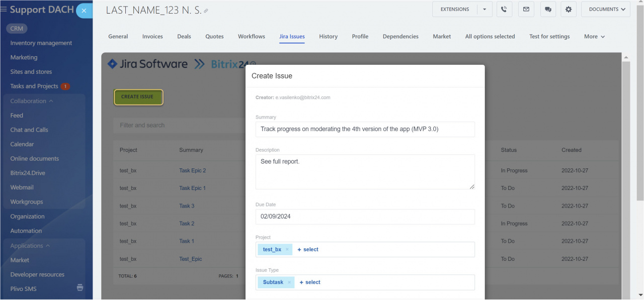This screenshot has width=644, height=300.
Task: Collapse the Collaboration section
Action: pos(32,101)
